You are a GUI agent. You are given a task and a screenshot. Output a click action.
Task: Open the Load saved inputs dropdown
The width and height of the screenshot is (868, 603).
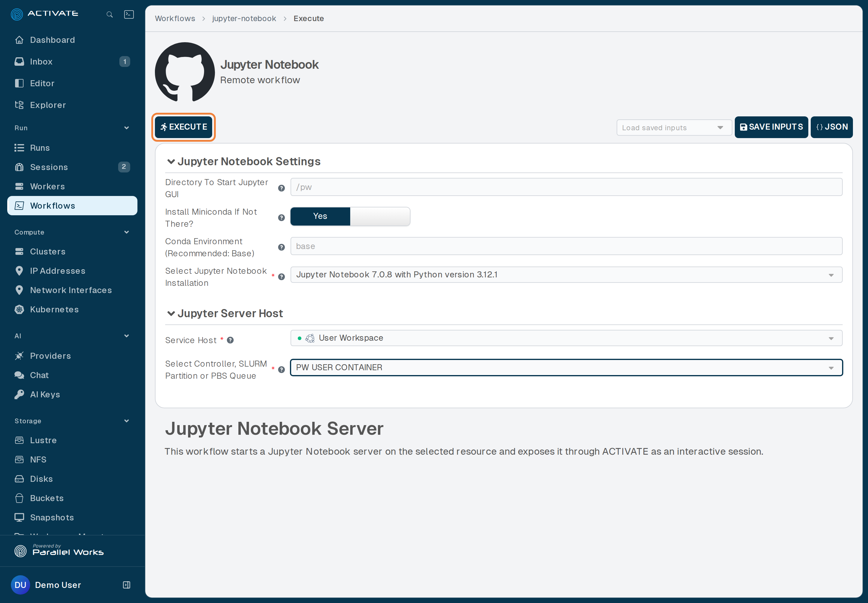pyautogui.click(x=674, y=128)
